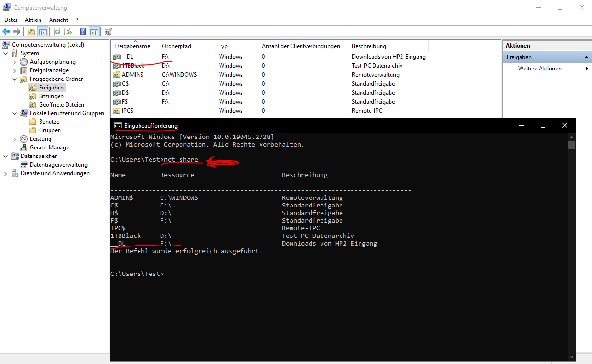Click the Datenträgerverwaltung disk icon
The height and width of the screenshot is (364, 592).
click(24, 165)
